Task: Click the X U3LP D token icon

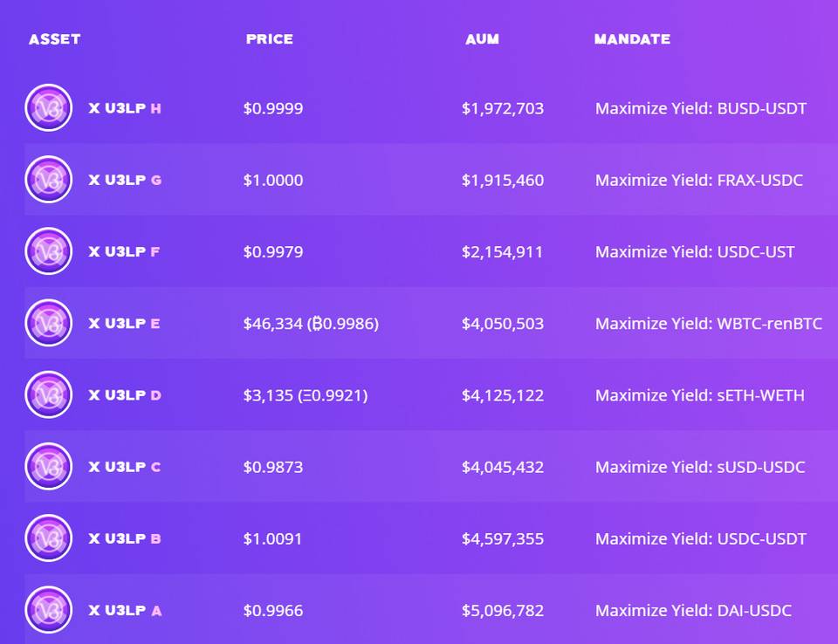Action: (49, 395)
